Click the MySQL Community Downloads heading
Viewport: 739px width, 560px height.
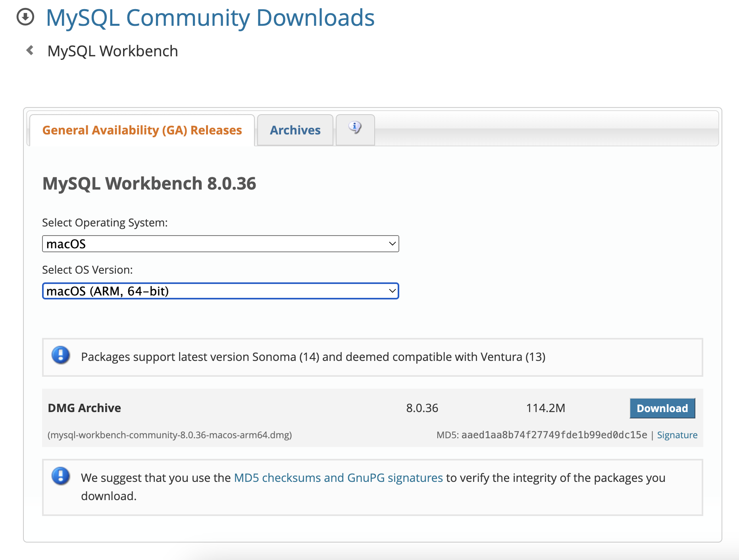pos(210,17)
